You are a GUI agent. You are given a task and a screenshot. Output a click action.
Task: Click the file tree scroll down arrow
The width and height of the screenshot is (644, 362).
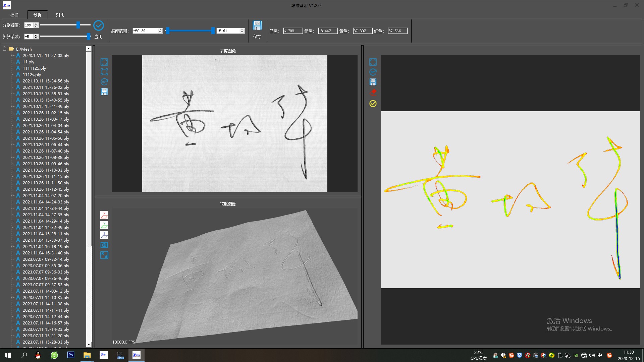pyautogui.click(x=89, y=345)
